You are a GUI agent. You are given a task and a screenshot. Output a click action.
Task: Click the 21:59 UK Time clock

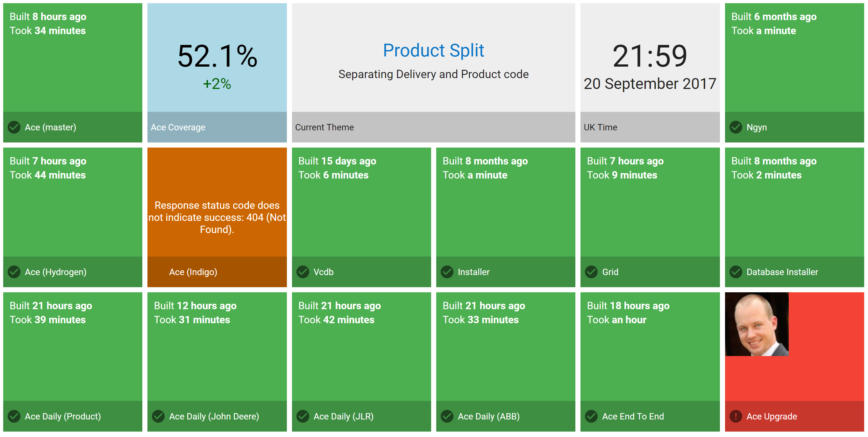(x=649, y=56)
